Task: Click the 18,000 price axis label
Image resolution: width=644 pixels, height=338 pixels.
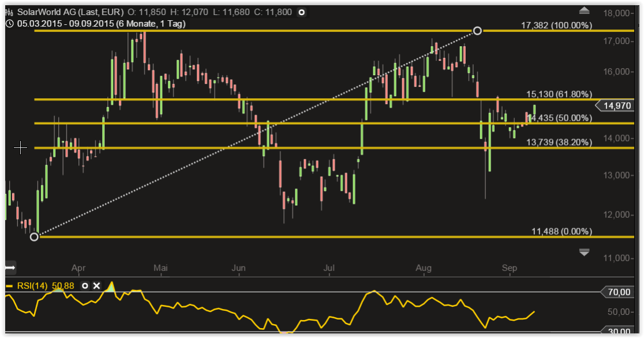Action: 616,13
